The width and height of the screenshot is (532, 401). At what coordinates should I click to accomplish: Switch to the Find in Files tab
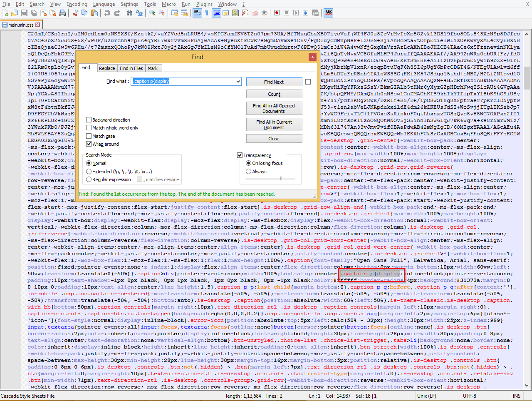click(131, 68)
